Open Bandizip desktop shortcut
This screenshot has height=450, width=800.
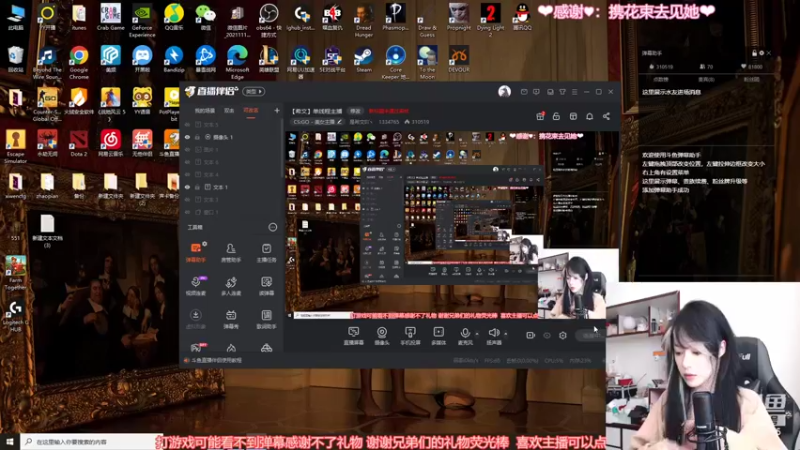(x=173, y=59)
